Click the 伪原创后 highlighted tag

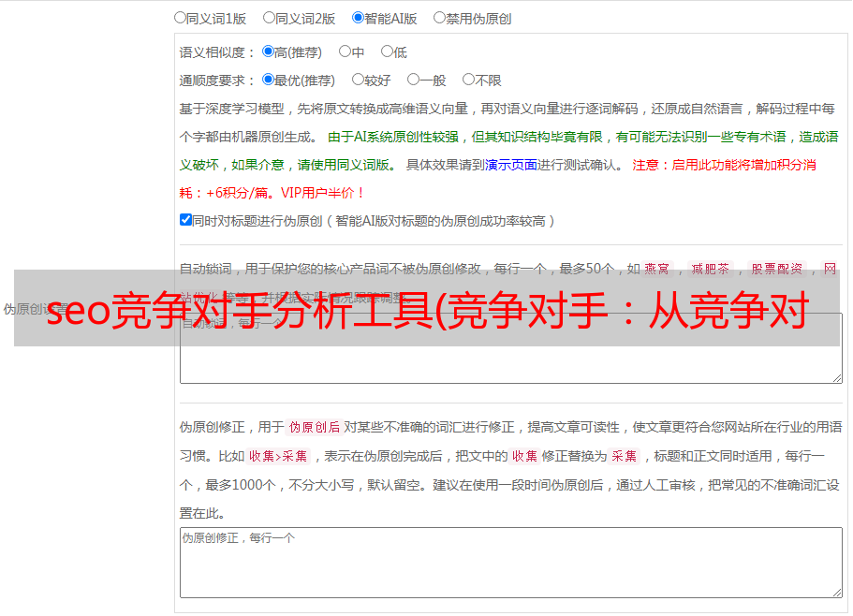315,427
